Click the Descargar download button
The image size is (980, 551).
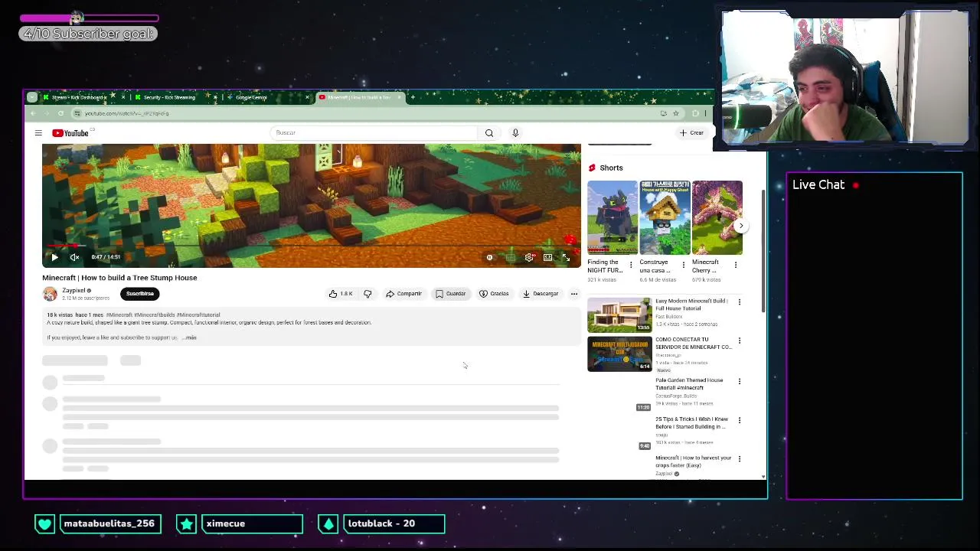tap(541, 294)
